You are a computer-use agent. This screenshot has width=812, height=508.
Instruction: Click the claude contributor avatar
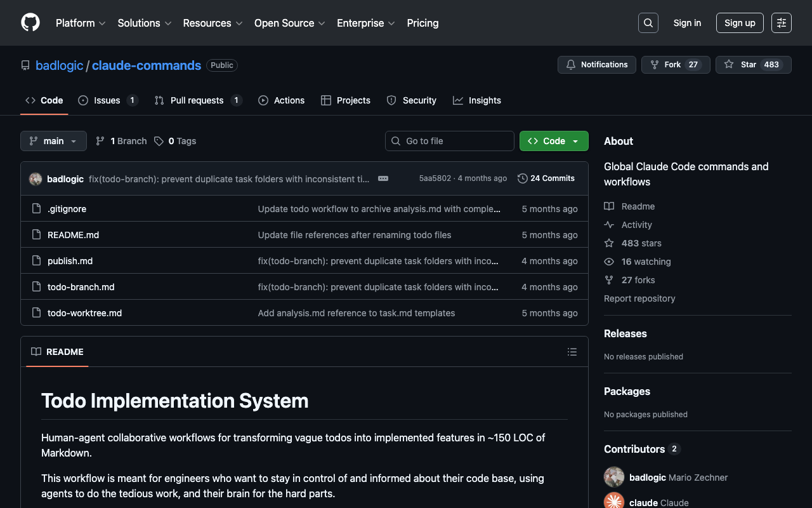(x=614, y=501)
